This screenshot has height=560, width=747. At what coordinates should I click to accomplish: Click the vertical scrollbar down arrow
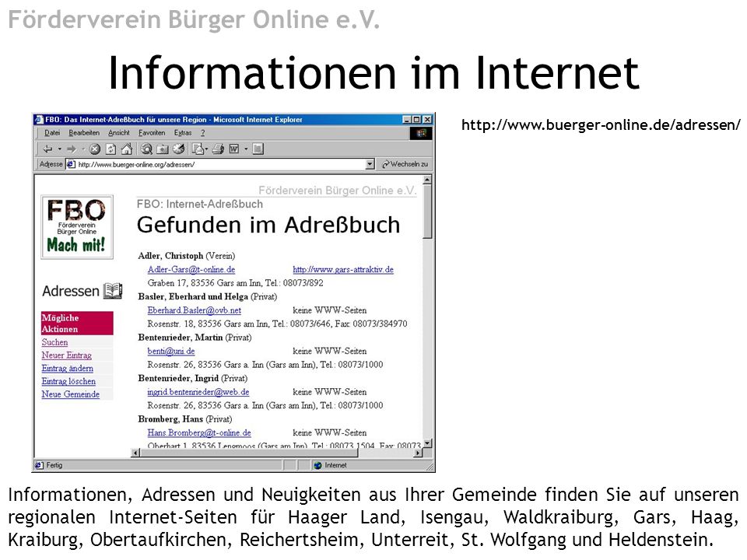(x=427, y=443)
